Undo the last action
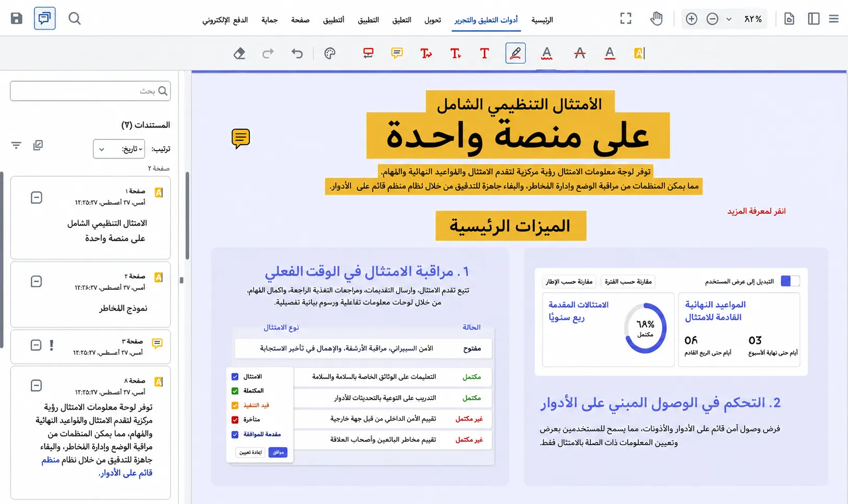 (297, 53)
